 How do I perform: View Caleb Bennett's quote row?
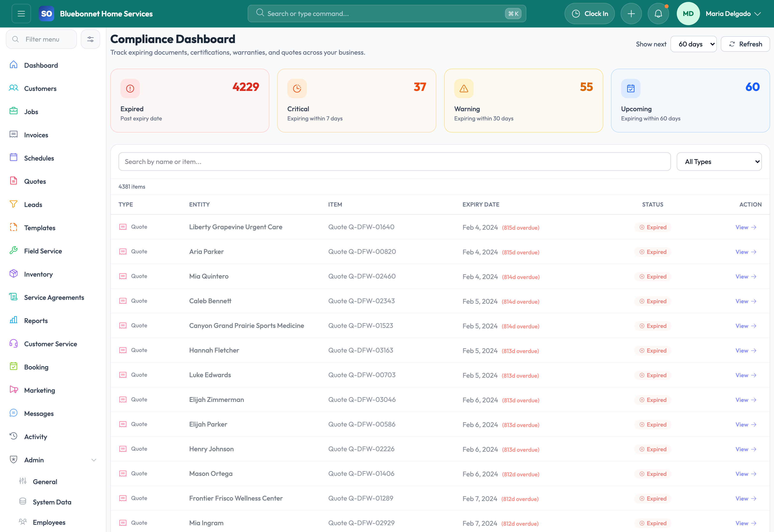click(x=746, y=301)
